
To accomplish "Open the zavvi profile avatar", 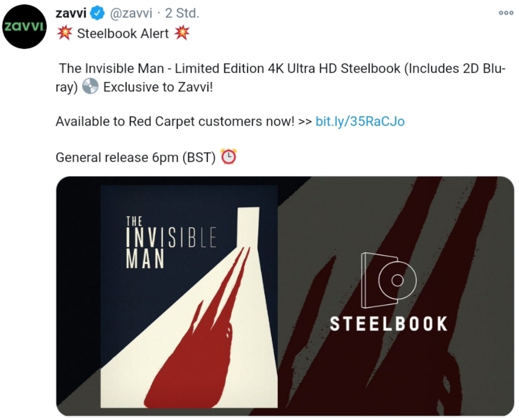I will pyautogui.click(x=25, y=26).
